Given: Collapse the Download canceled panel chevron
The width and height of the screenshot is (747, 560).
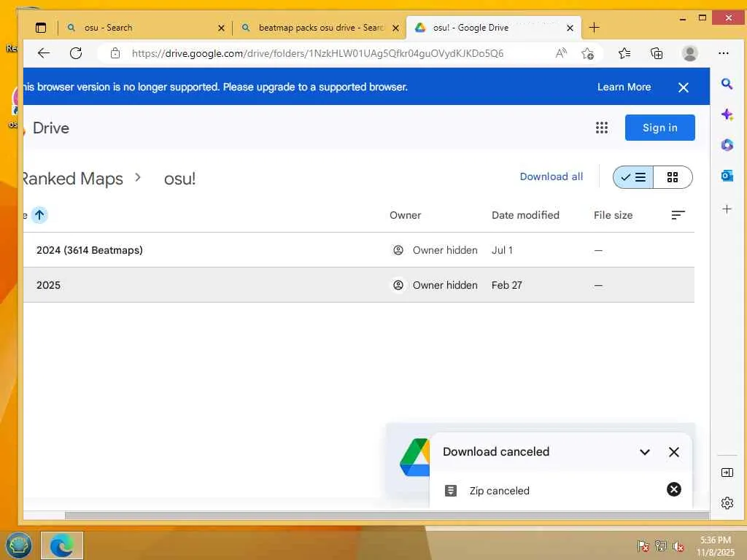Looking at the screenshot, I should pyautogui.click(x=645, y=452).
